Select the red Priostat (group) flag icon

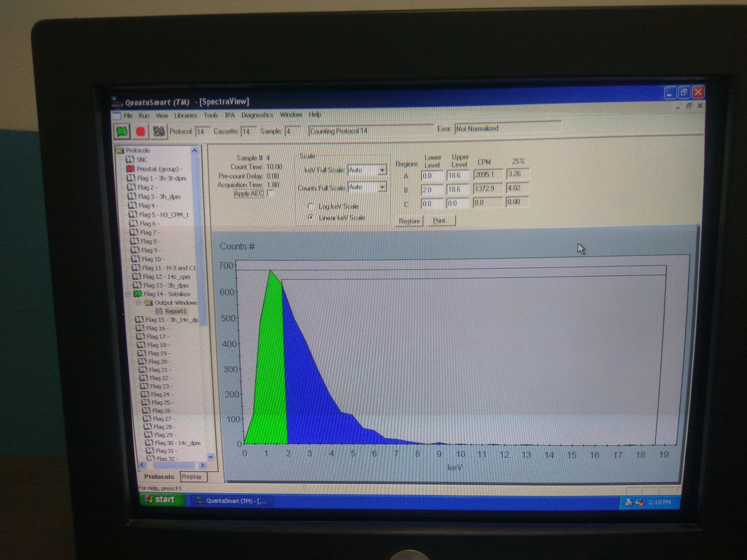(x=131, y=169)
